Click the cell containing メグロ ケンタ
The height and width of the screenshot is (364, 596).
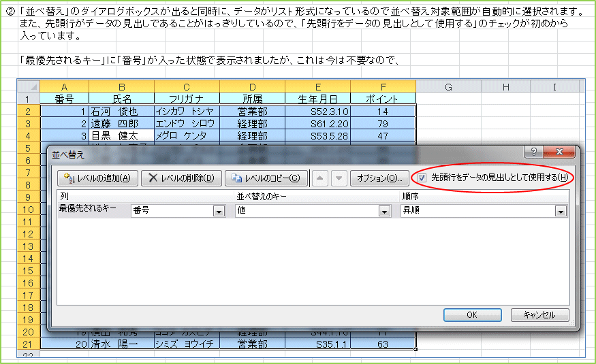point(187,135)
